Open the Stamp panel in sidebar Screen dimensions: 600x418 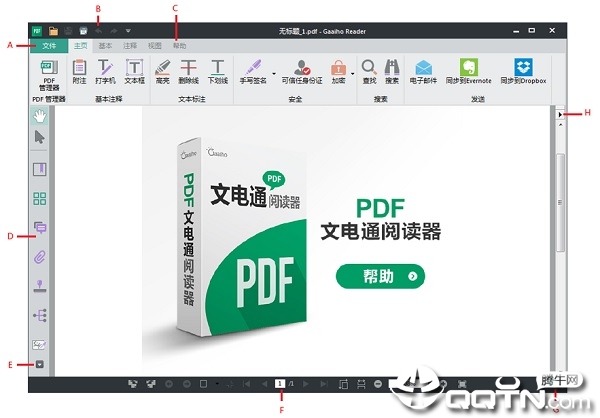point(40,286)
